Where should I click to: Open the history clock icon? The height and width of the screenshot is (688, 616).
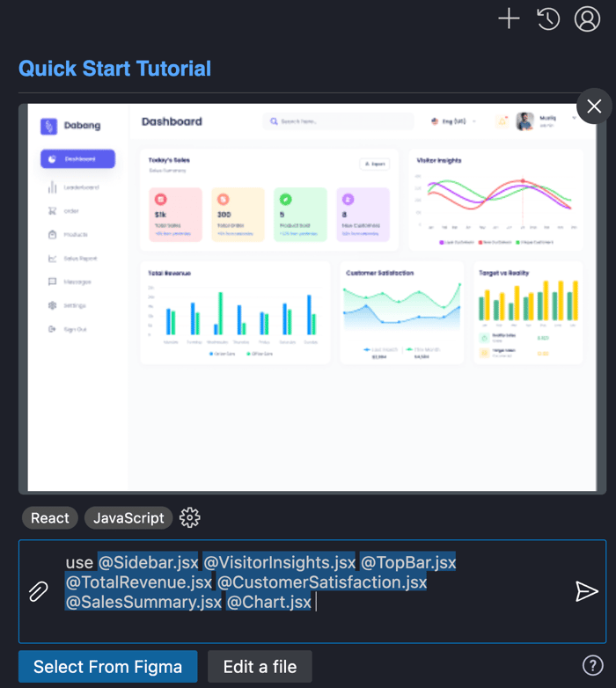point(548,19)
